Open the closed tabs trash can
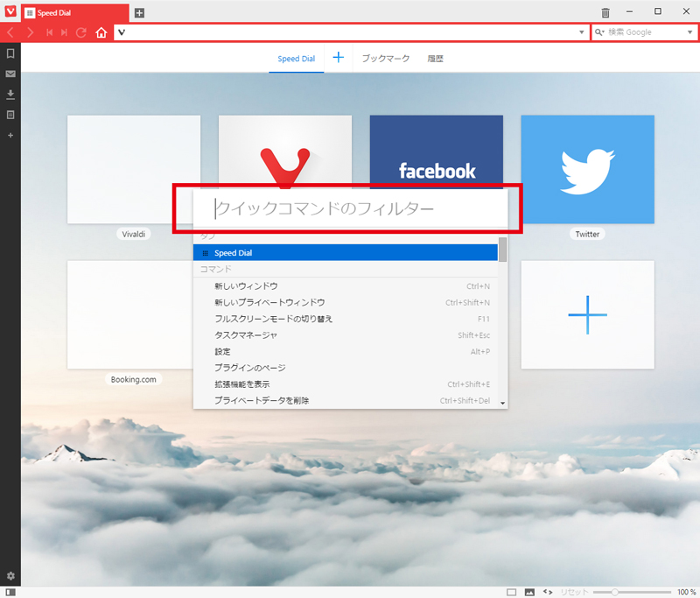Image resolution: width=700 pixels, height=598 pixels. coord(605,12)
